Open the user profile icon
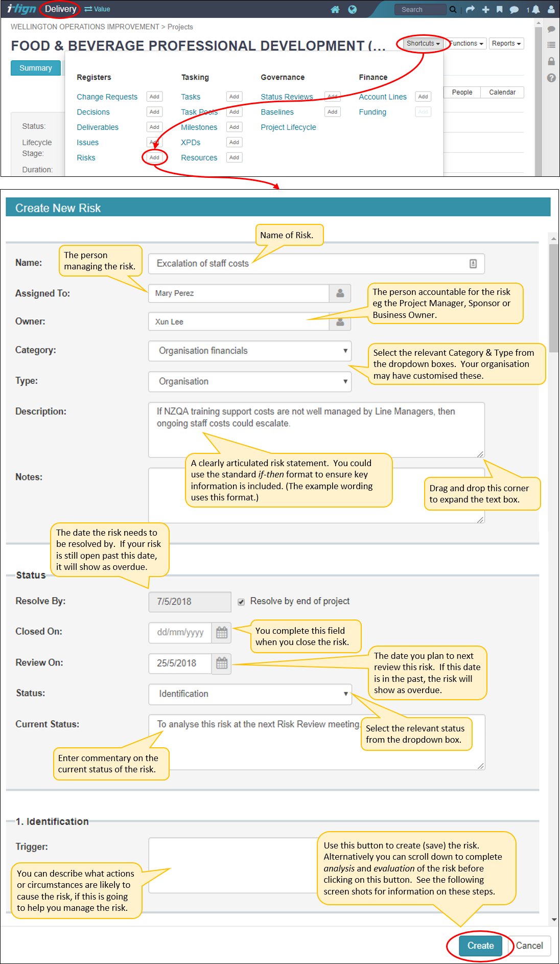This screenshot has width=560, height=964. coord(551,9)
